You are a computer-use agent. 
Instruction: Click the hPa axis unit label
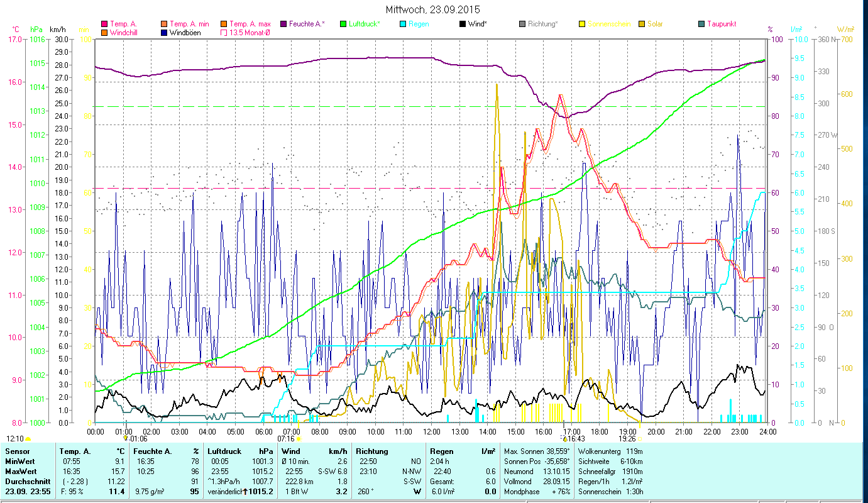point(36,30)
